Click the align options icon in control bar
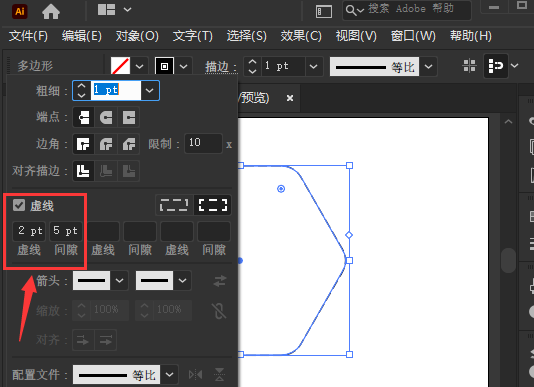The height and width of the screenshot is (387, 534). pos(496,65)
